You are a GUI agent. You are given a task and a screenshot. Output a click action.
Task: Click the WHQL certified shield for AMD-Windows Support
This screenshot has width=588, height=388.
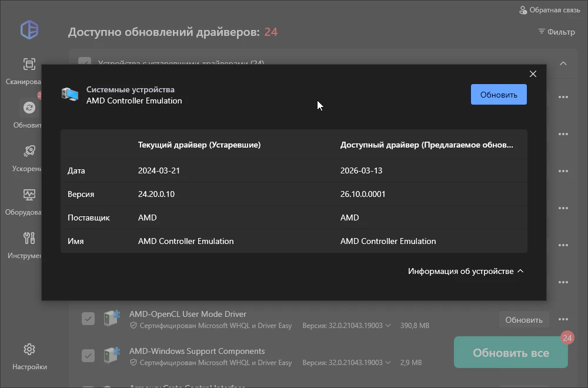click(133, 363)
